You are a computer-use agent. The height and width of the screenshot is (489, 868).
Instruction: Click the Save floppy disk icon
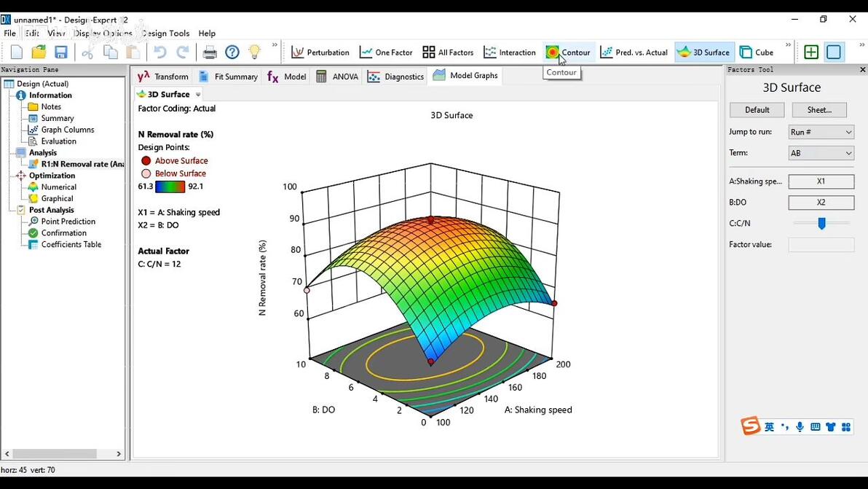tap(61, 52)
